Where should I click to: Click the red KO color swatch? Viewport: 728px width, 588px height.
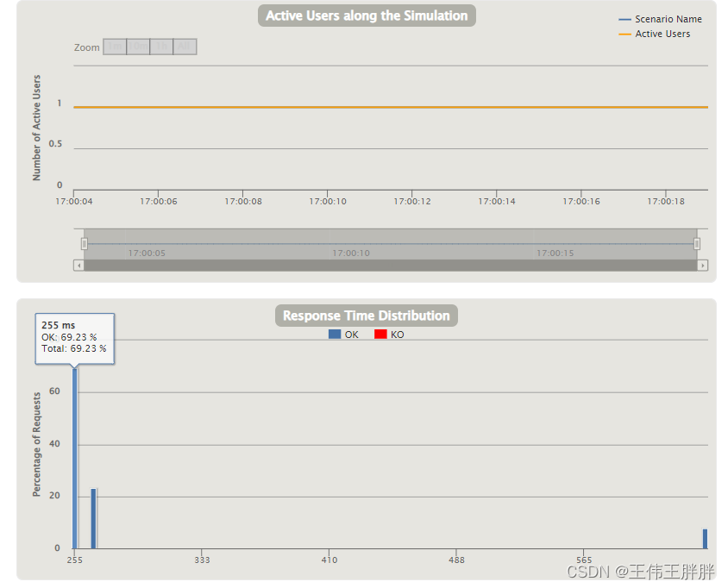click(x=380, y=335)
